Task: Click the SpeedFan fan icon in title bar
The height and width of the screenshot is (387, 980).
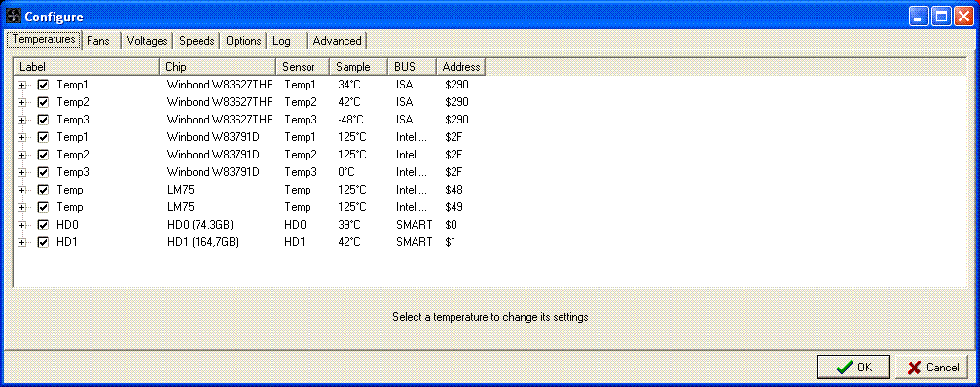Action: (13, 17)
